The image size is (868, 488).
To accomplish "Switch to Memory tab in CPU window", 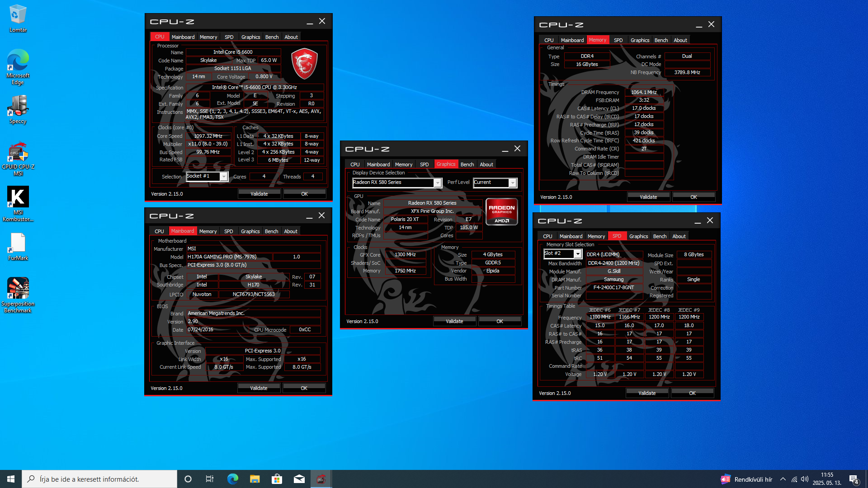I will (x=208, y=37).
